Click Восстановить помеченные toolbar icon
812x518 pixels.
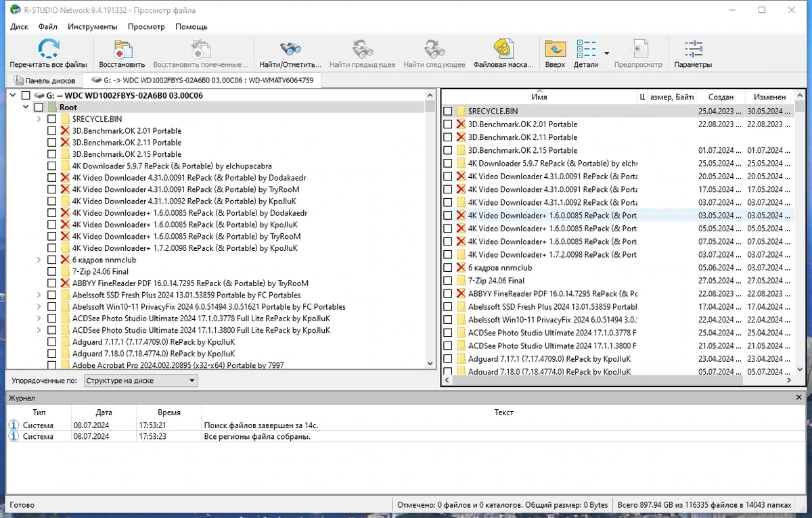coord(200,49)
